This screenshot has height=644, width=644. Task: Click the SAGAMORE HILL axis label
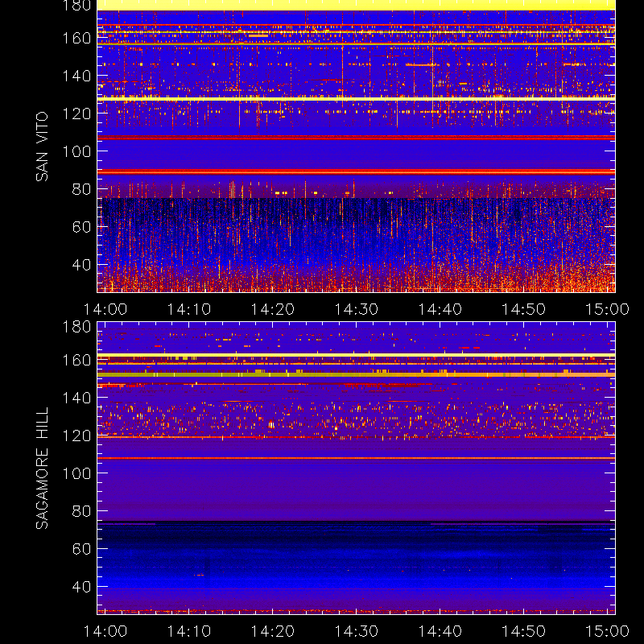point(42,469)
